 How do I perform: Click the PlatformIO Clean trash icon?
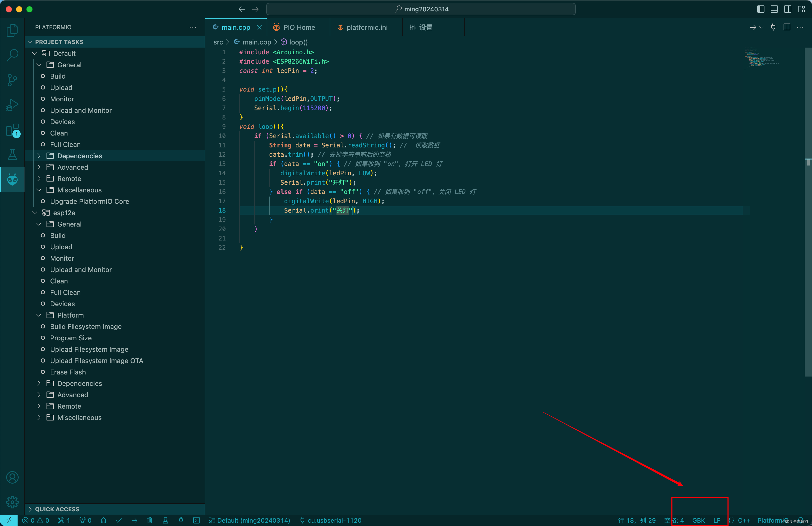click(150, 520)
